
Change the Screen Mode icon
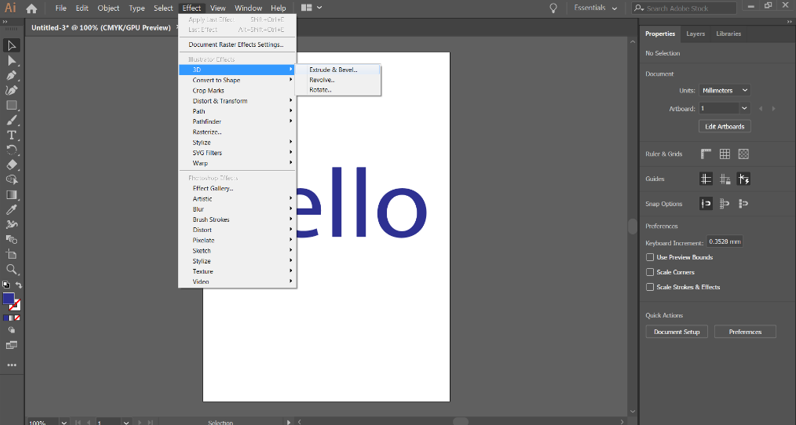click(12, 345)
